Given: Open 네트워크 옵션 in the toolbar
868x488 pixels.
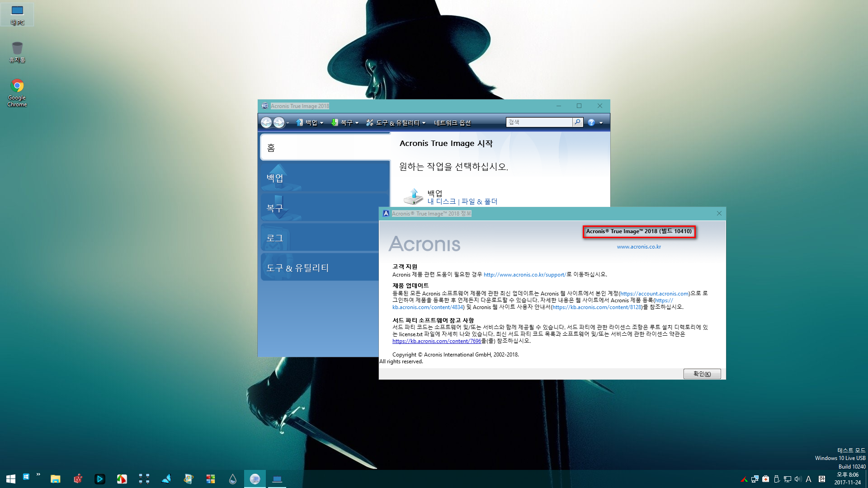Looking at the screenshot, I should click(x=453, y=122).
